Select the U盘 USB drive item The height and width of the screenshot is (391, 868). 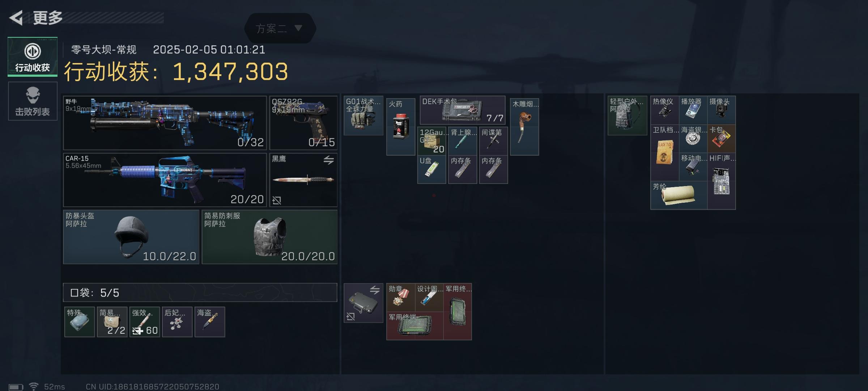431,169
